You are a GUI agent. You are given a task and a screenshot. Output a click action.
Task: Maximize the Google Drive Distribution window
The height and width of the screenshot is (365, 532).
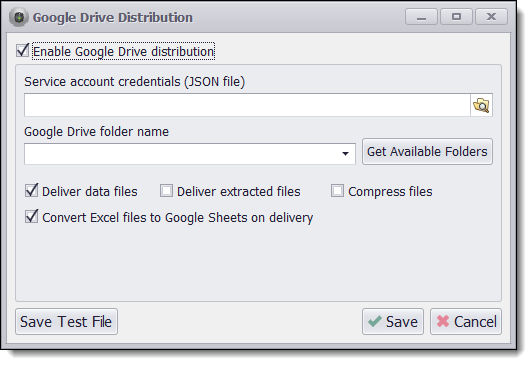(x=456, y=17)
